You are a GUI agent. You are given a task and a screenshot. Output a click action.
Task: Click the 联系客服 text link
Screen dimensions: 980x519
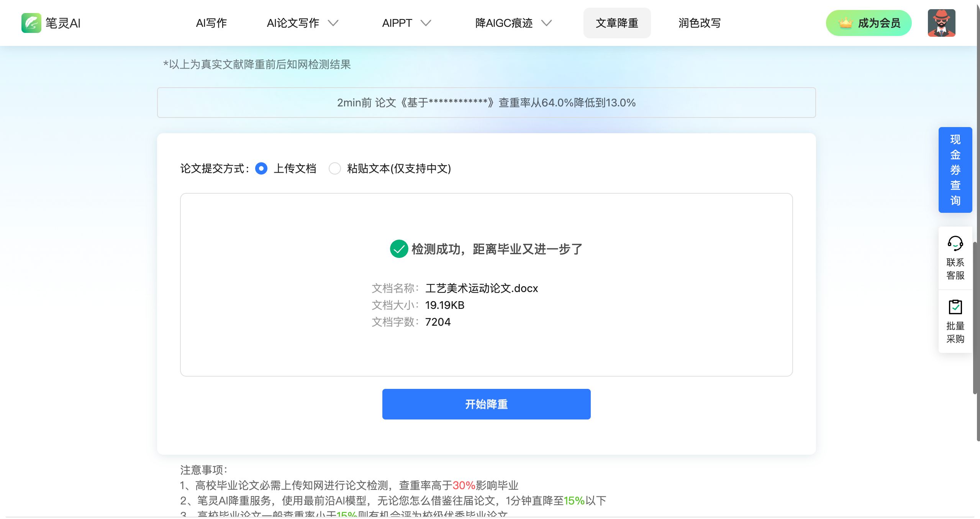pos(955,269)
